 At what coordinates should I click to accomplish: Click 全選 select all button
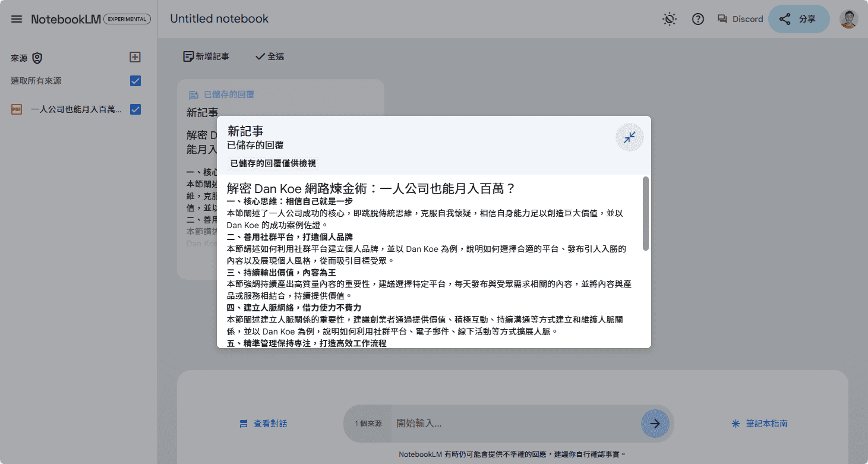click(270, 56)
